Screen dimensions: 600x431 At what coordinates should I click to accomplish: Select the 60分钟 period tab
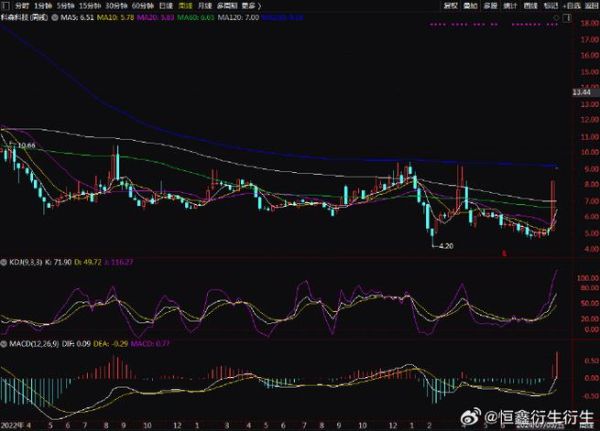[143, 6]
